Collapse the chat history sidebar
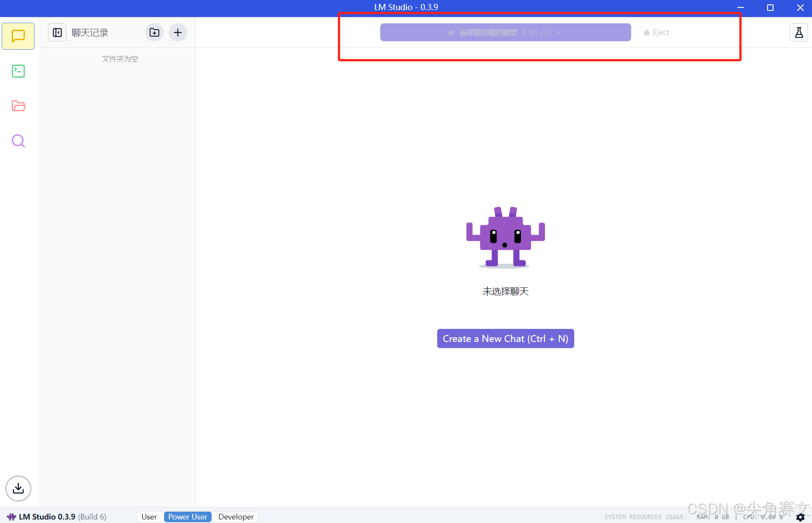This screenshot has width=812, height=523. (57, 32)
